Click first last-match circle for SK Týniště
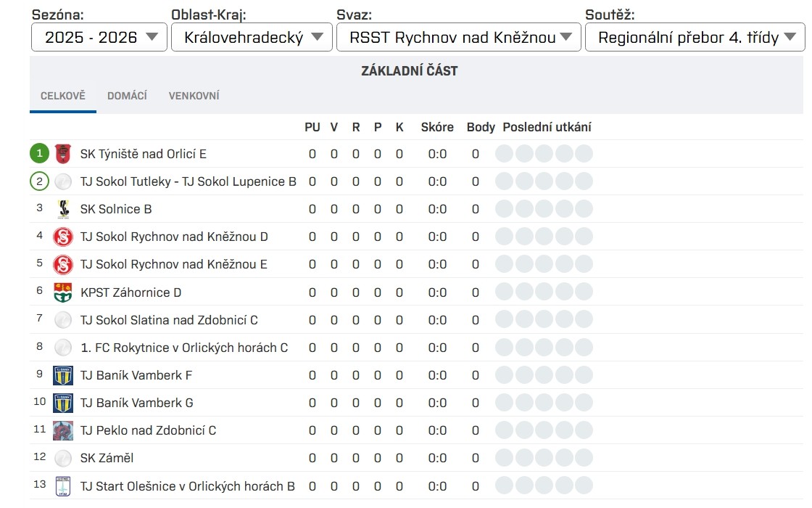The image size is (812, 508). pos(505,154)
